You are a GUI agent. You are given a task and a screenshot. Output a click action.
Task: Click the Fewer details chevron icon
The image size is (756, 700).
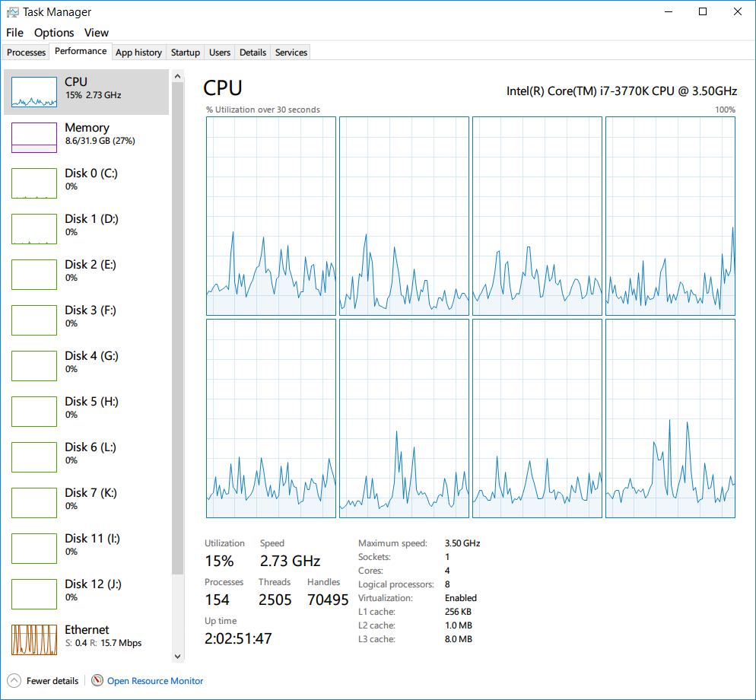[14, 681]
